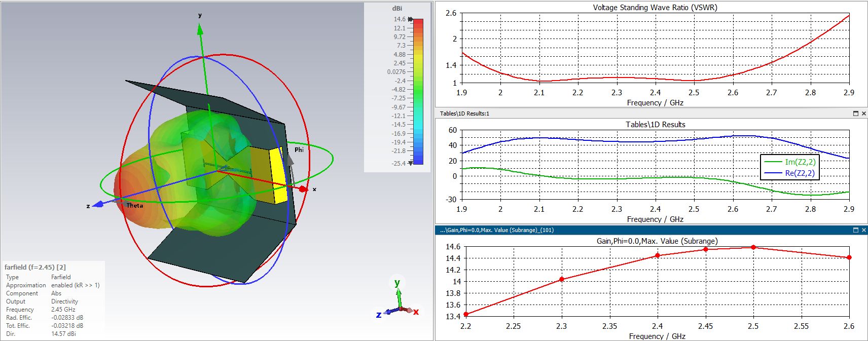Click the Voltage Standing Wave Ratio (VSWR) plot title
This screenshot has height=341, width=868.
point(655,8)
